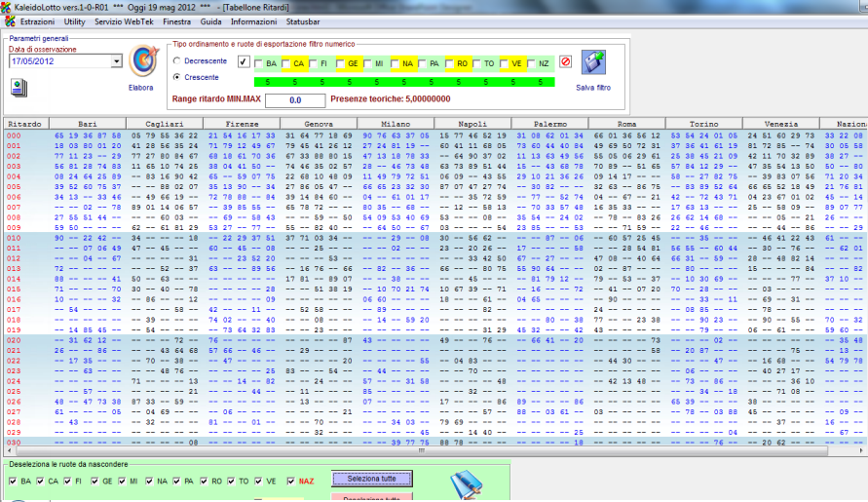The width and height of the screenshot is (868, 502).
Task: Tick the TO export filter checkbox
Action: [476, 63]
